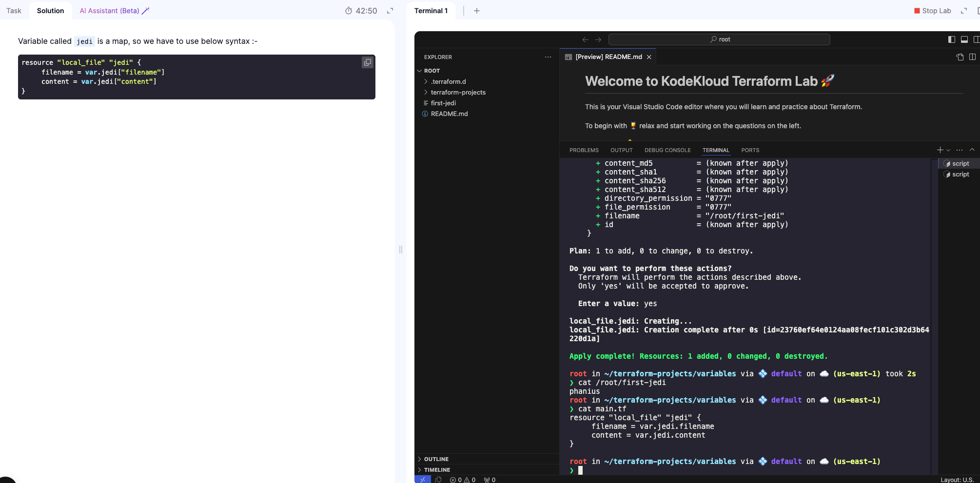Activate the [Preview] README.md editor tab

tap(608, 57)
